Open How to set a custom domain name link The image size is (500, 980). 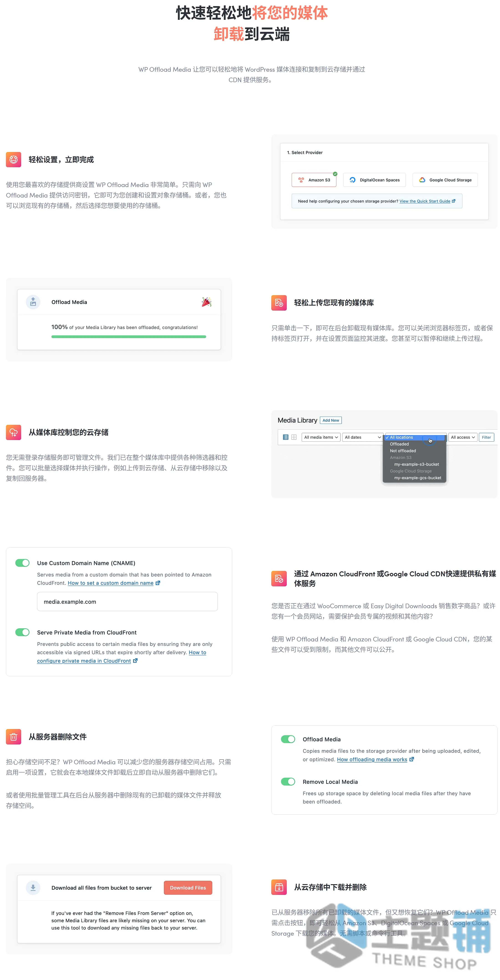(x=110, y=583)
